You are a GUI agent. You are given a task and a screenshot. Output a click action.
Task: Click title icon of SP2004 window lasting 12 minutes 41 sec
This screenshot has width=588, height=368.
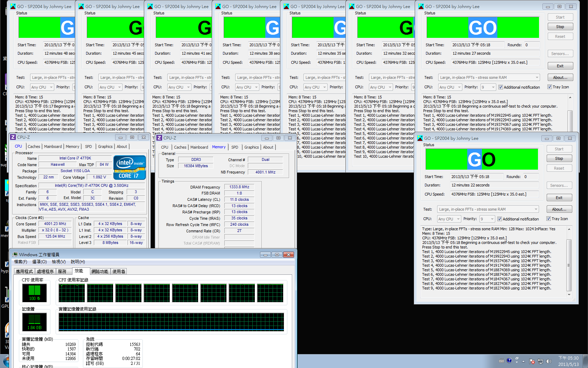(x=150, y=6)
